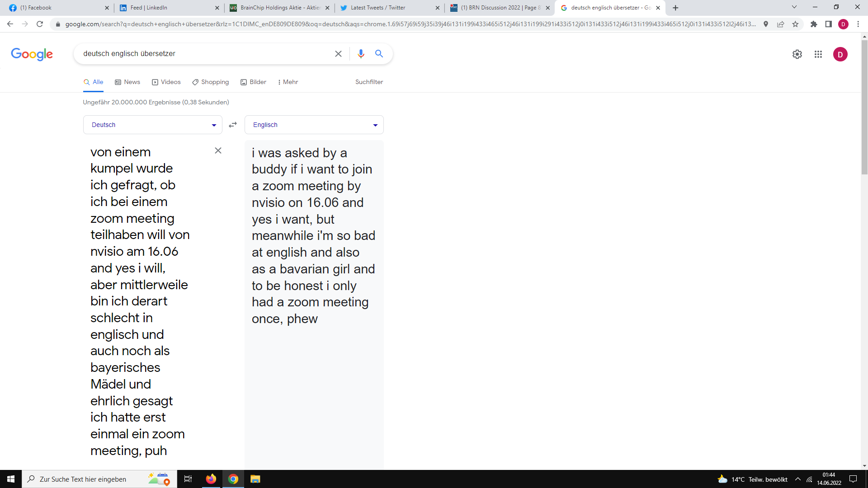Select the Alle results tab
The width and height of the screenshot is (868, 488).
point(94,82)
